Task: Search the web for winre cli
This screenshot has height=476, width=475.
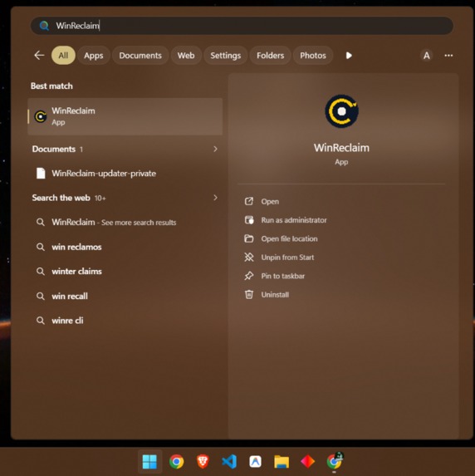Action: (125, 321)
